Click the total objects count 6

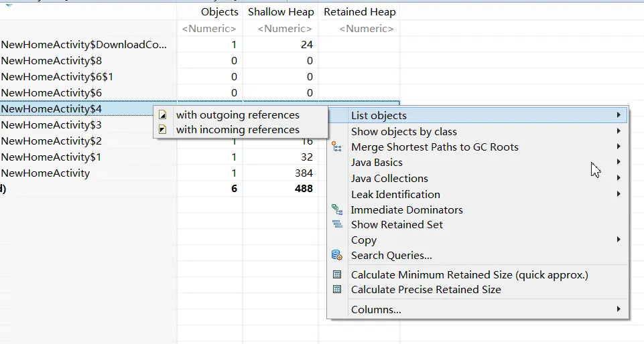point(234,189)
